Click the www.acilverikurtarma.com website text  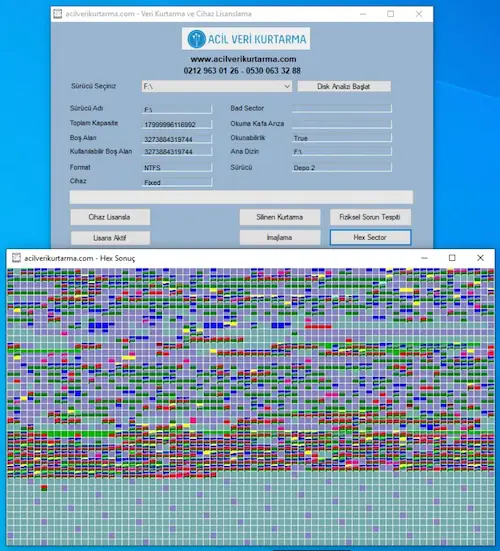tap(243, 59)
